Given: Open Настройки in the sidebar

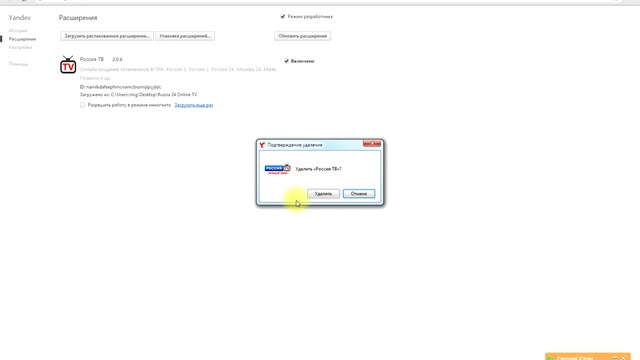Looking at the screenshot, I should coord(20,47).
